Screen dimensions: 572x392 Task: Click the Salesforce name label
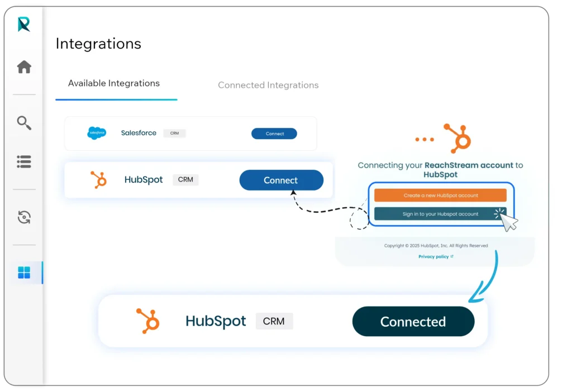[139, 133]
